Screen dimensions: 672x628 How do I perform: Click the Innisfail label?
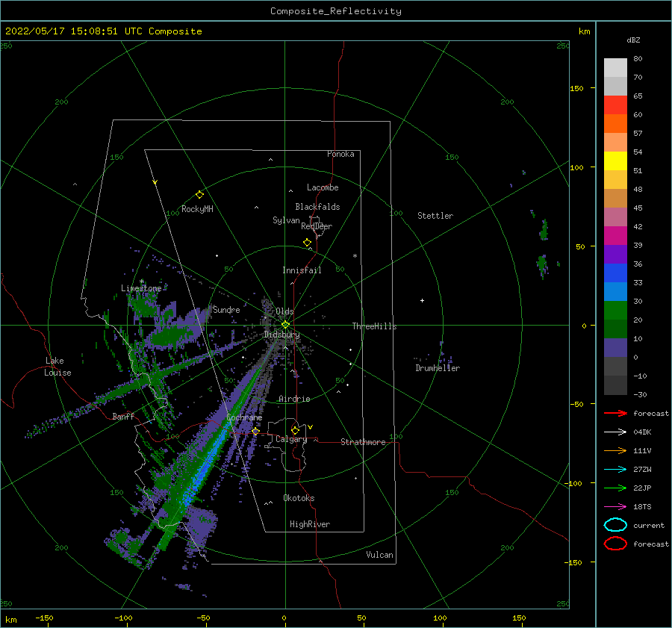[x=302, y=270]
